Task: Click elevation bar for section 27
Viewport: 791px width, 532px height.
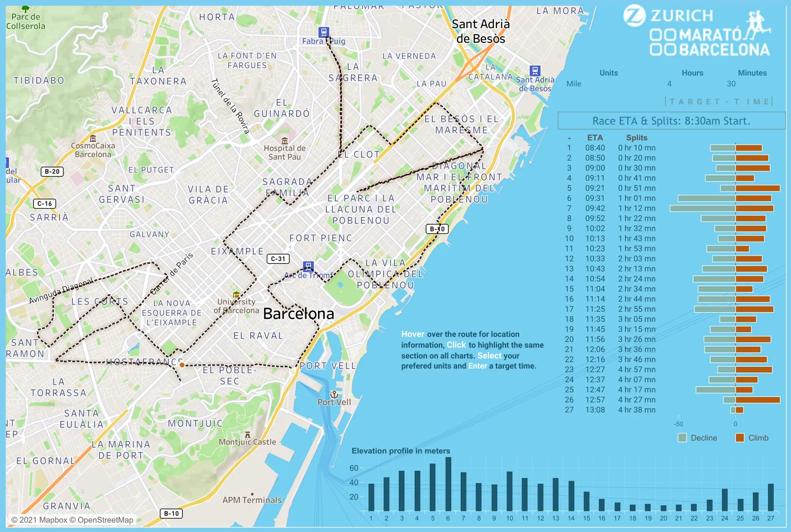Action: coord(771,497)
